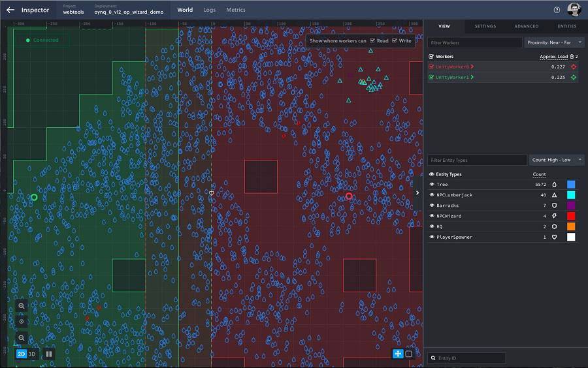Change the Barracks purple color swatch
This screenshot has height=368, width=588.
tap(571, 206)
